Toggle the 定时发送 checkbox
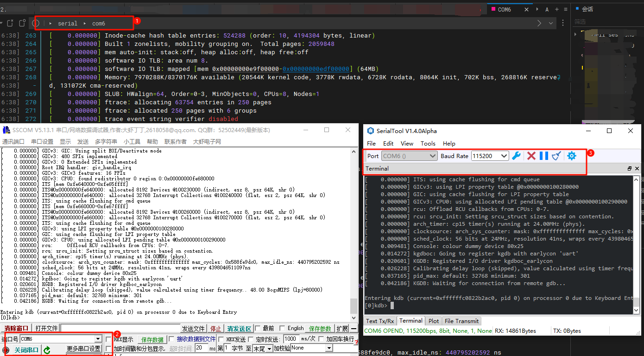The width and height of the screenshot is (644, 356). 250,339
